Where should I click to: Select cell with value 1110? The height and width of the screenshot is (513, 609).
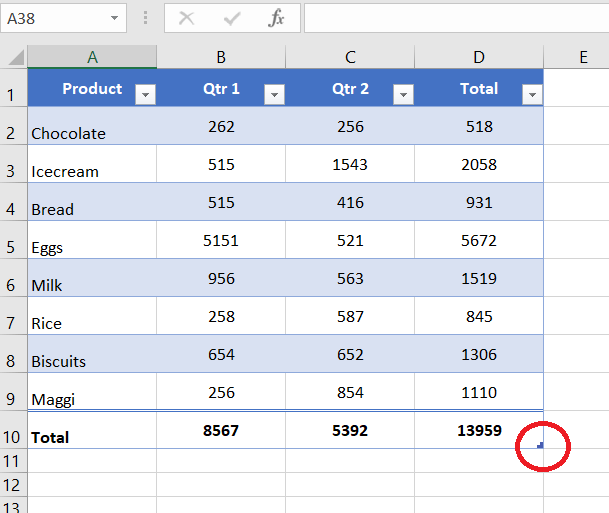coord(479,392)
